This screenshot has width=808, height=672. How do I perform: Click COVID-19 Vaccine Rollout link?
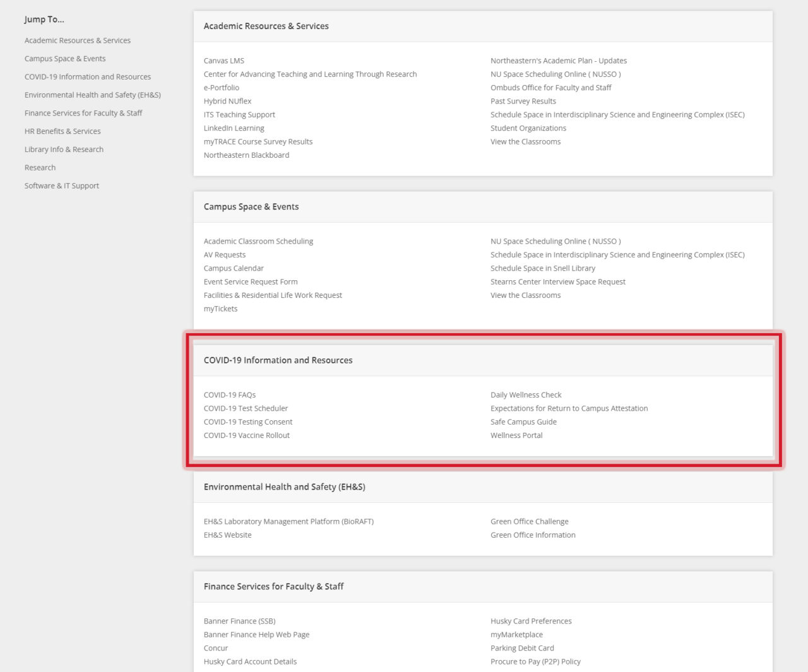point(246,435)
